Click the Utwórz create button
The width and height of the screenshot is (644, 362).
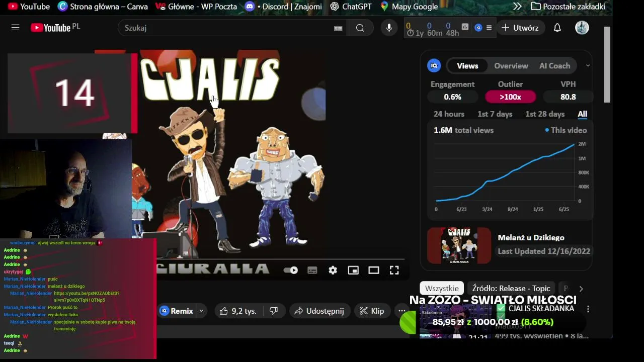coord(520,28)
